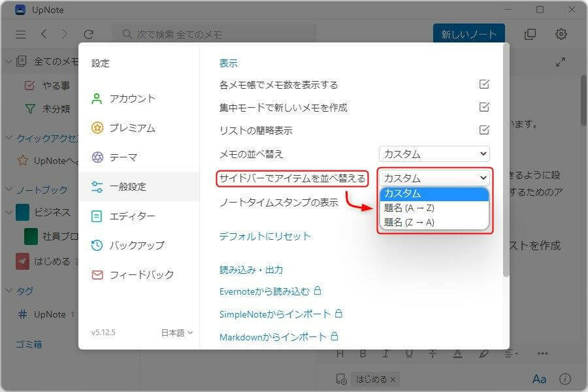
Task: Select 題名 (A → Z) option
Action: pyautogui.click(x=434, y=208)
